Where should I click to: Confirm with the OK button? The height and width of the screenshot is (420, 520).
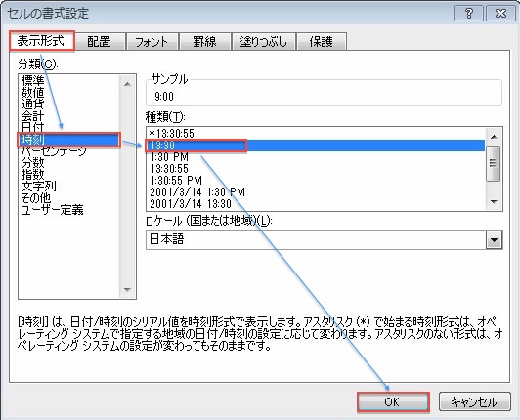point(393,402)
